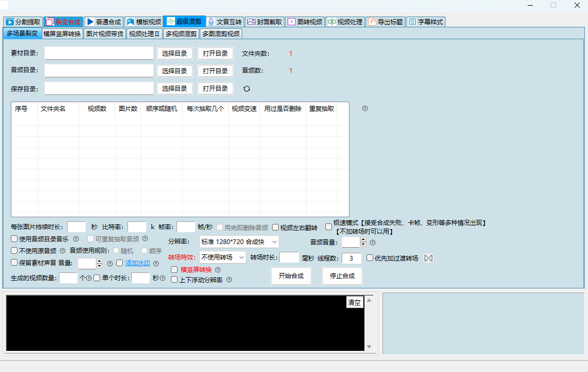Screen dimensions: 588x372
Task: Tick the 不使用原音频 checkbox
Action: [x=14, y=251]
